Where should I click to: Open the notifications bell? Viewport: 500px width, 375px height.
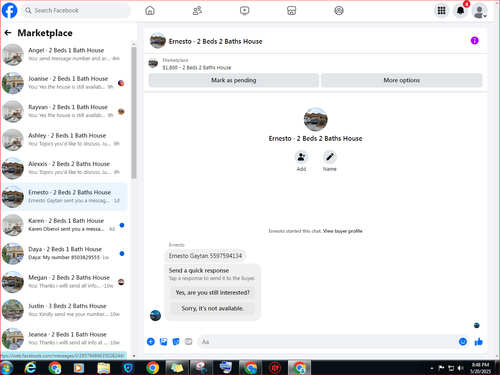click(461, 11)
